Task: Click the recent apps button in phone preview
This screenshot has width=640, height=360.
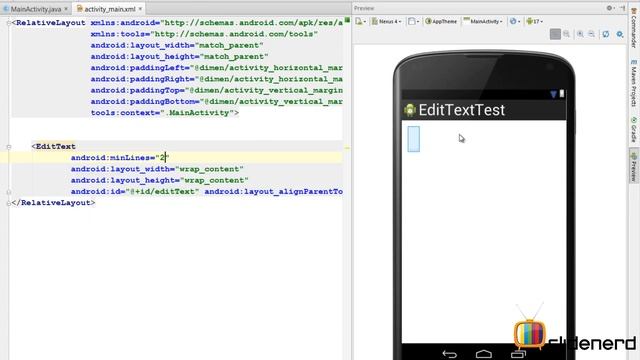Action: tap(518, 354)
